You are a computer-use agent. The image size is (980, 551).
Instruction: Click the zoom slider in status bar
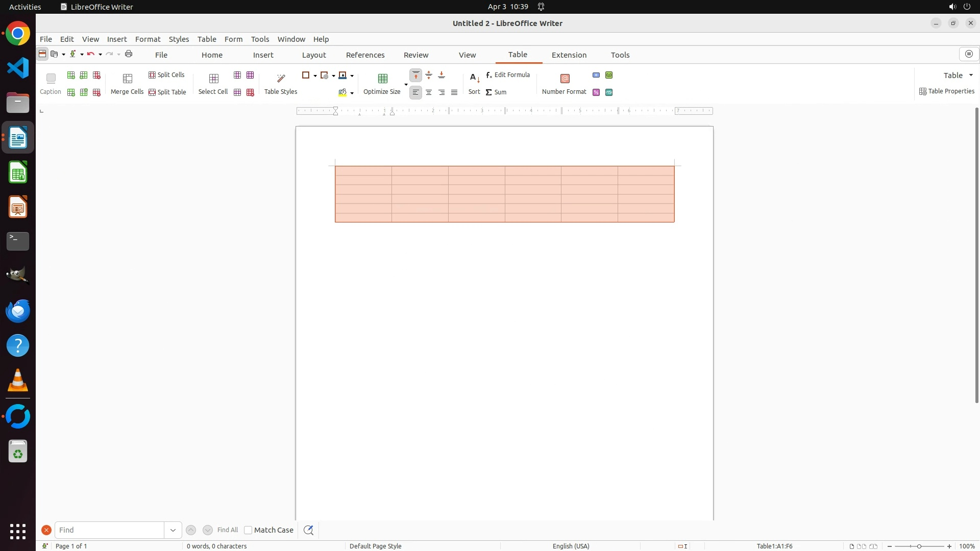coord(919,546)
